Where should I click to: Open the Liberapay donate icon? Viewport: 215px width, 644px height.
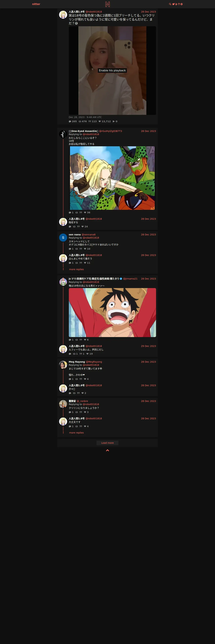(x=176, y=4)
